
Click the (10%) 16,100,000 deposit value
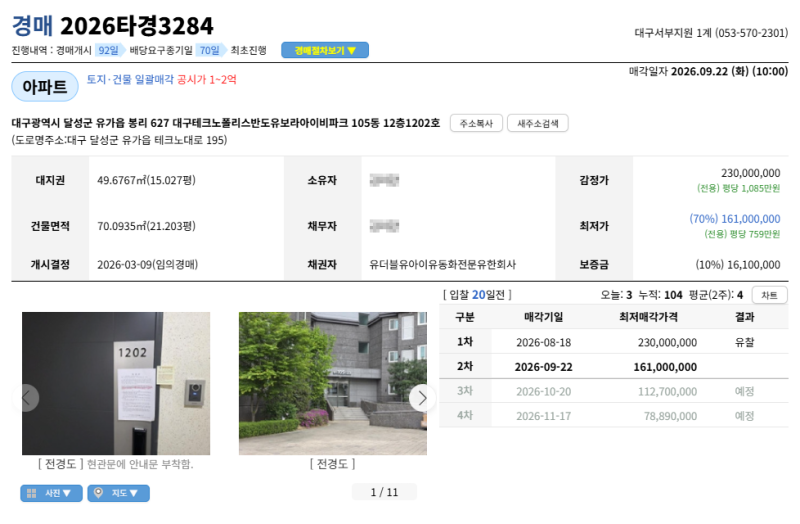coord(738,264)
